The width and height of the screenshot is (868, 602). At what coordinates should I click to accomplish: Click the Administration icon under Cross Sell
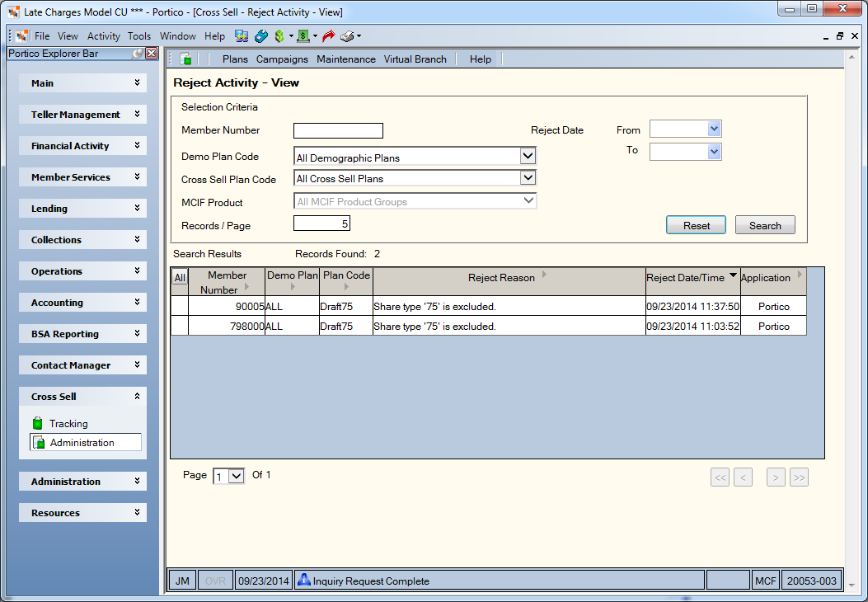pos(39,442)
